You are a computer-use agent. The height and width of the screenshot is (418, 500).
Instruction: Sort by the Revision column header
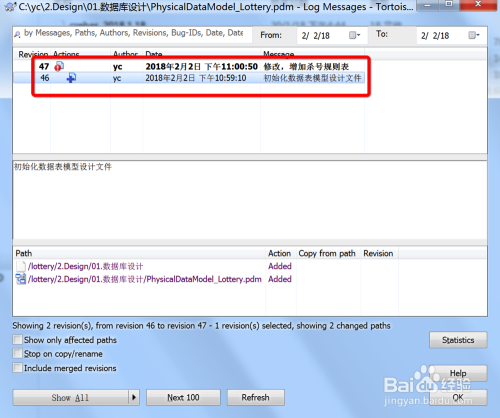[x=33, y=54]
